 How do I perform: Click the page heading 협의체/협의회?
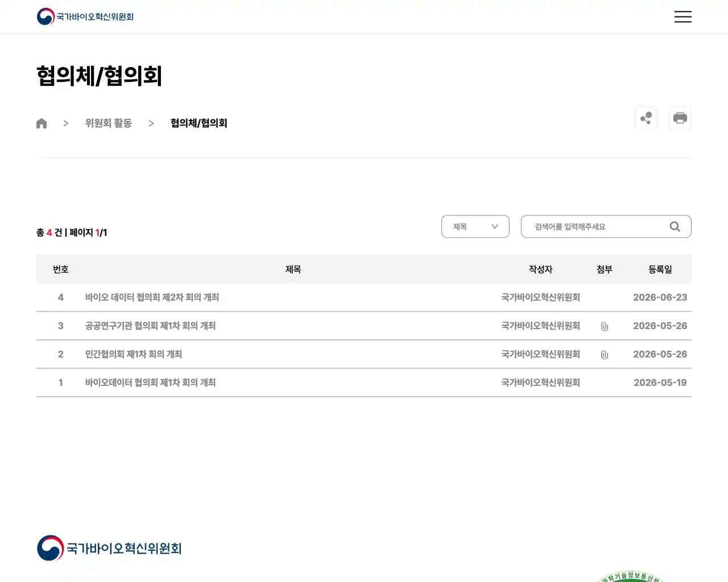point(100,76)
